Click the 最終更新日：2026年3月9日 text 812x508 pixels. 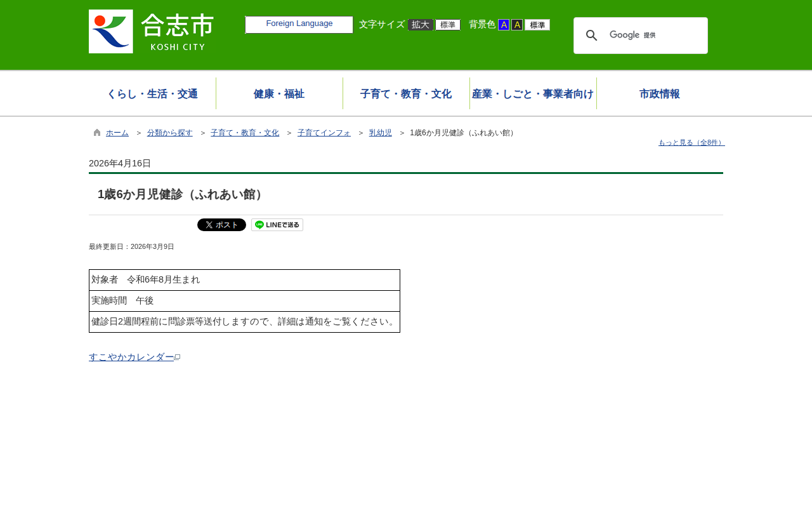pyautogui.click(x=131, y=246)
